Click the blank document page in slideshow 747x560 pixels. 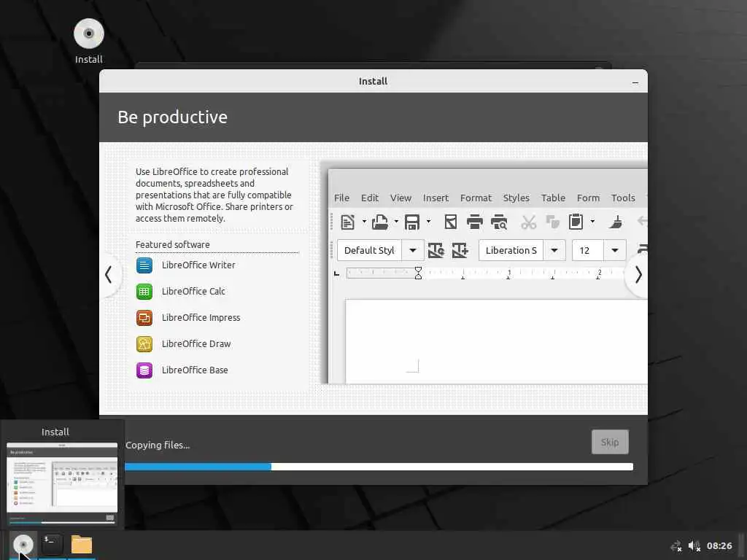click(496, 341)
